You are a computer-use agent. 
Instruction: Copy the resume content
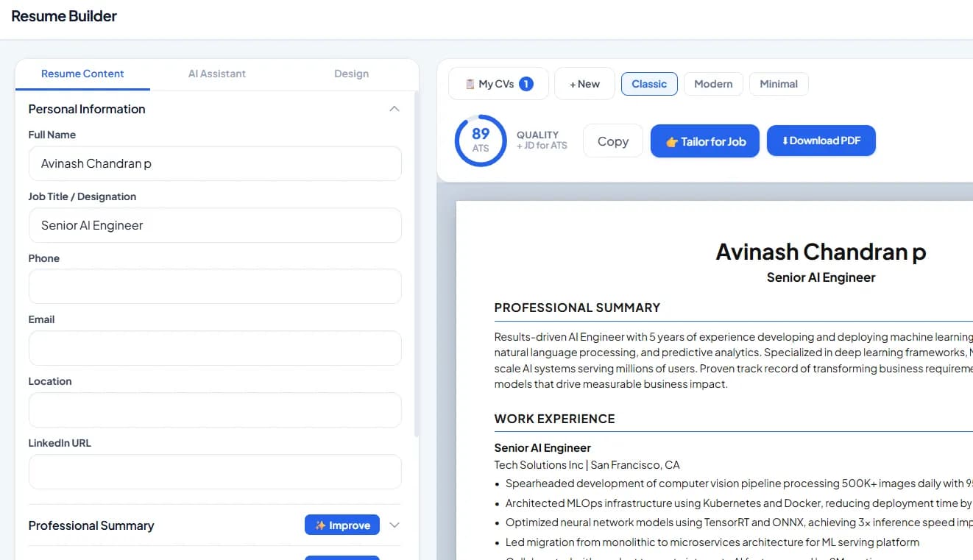tap(612, 141)
